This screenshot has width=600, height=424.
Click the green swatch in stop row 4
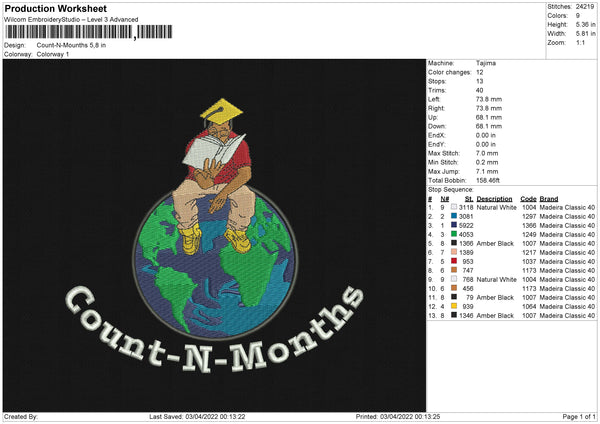[x=454, y=234]
